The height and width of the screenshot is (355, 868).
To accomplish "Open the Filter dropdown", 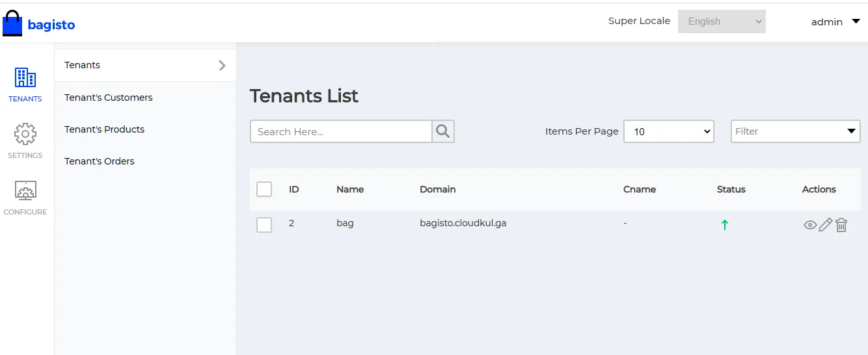I will [x=796, y=131].
